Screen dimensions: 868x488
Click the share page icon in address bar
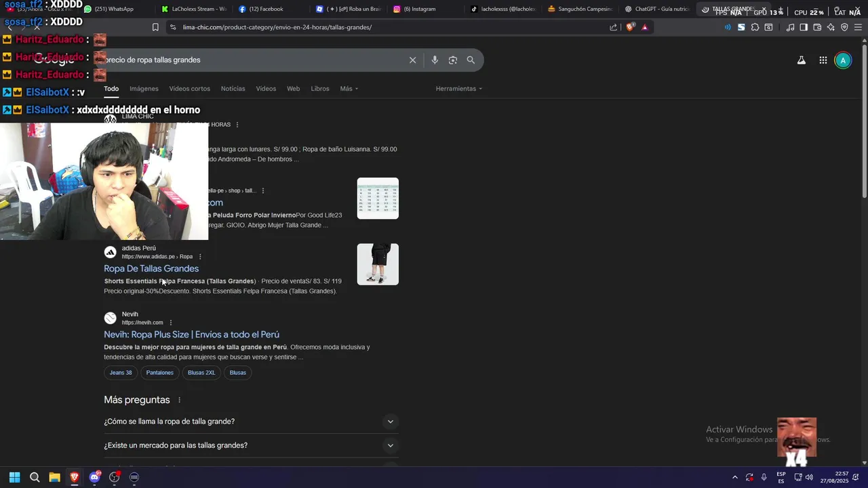click(x=613, y=27)
